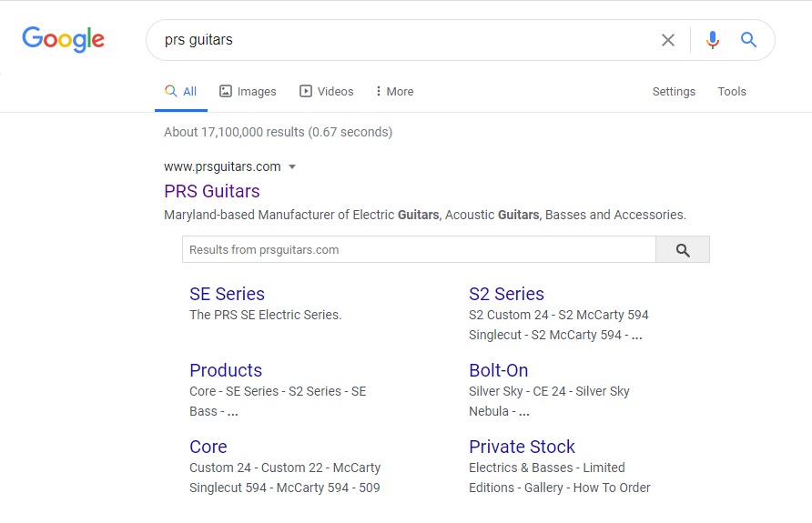812x523 pixels.
Task: Open the Private Stock sitelink
Action: pyautogui.click(x=522, y=447)
